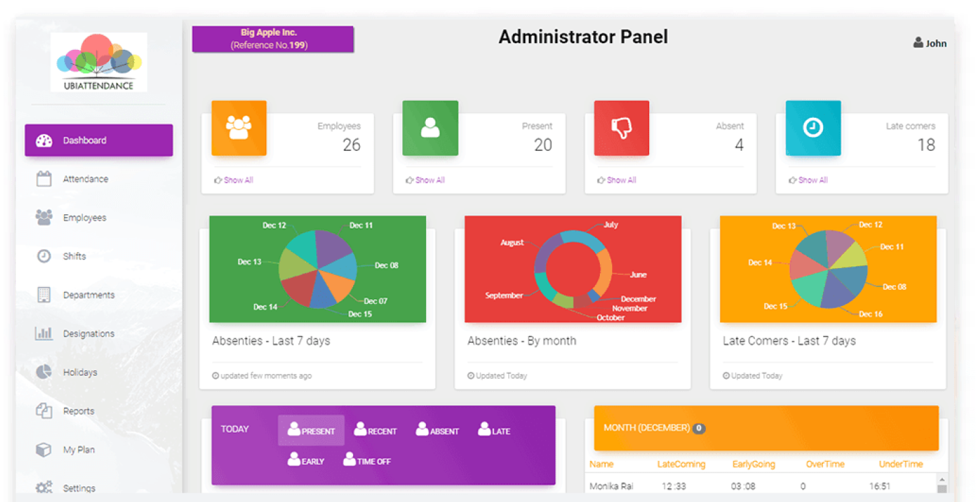Image resolution: width=980 pixels, height=502 pixels.
Task: Sort by the UnderTime column header
Action: coord(901,464)
